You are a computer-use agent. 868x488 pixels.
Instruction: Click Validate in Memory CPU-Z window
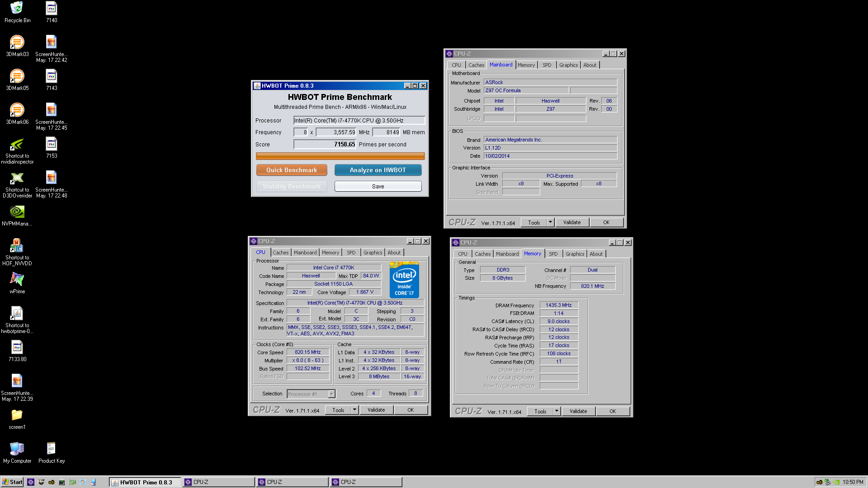pyautogui.click(x=578, y=411)
